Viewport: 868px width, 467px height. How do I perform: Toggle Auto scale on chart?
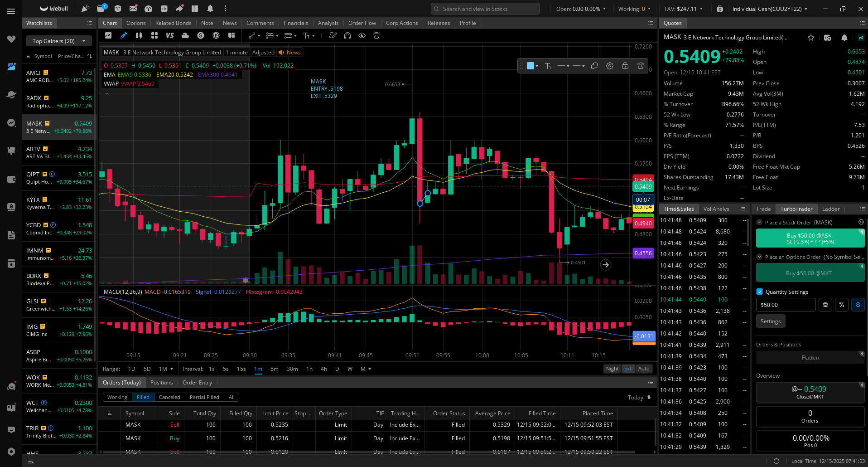tap(644, 369)
